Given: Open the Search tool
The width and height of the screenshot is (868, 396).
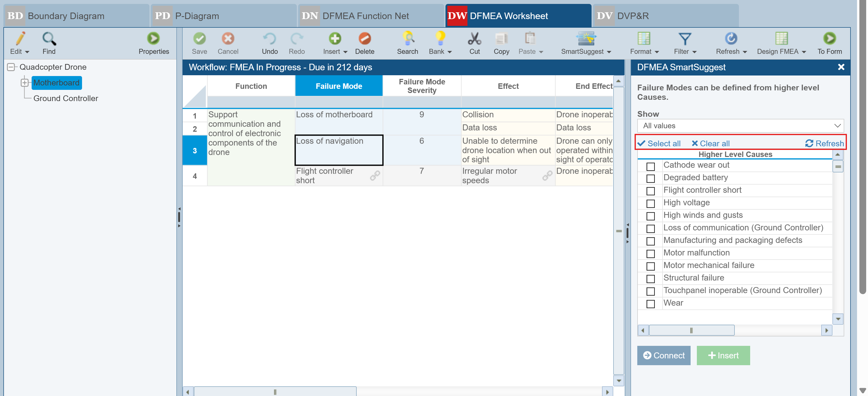Looking at the screenshot, I should (x=407, y=39).
